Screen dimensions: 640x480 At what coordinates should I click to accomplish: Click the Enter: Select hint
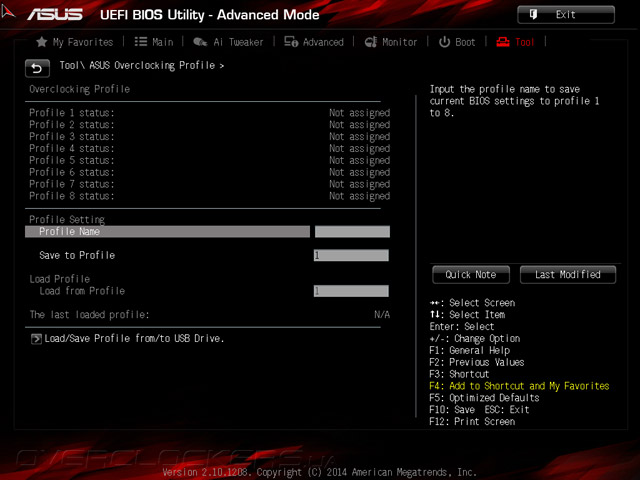coord(462,327)
